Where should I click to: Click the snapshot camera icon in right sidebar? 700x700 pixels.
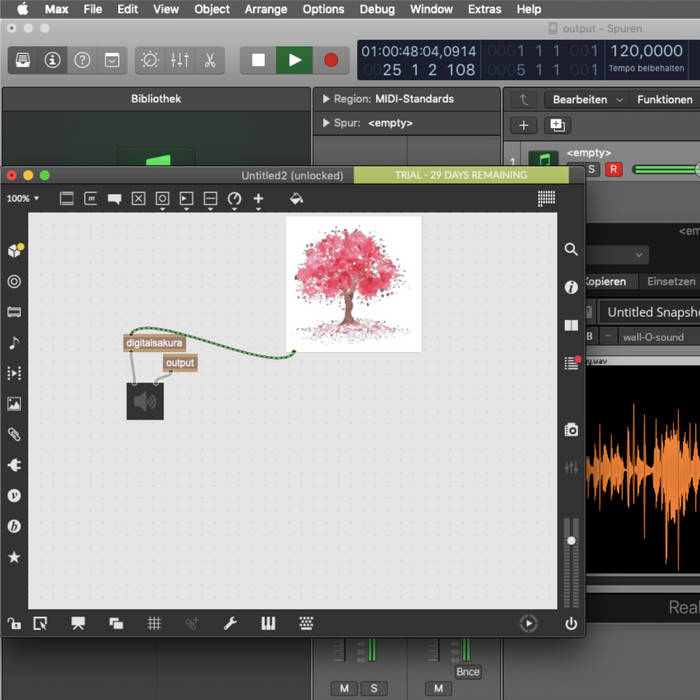coord(571,430)
